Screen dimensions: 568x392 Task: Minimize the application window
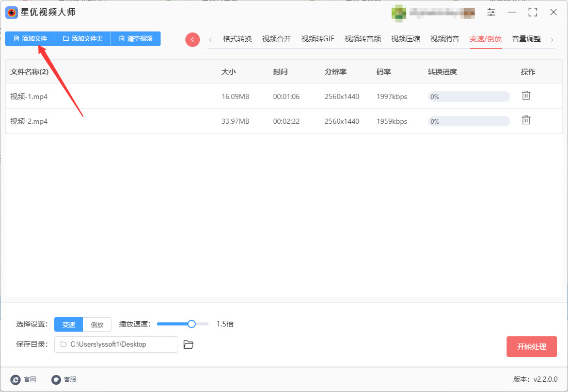click(512, 12)
